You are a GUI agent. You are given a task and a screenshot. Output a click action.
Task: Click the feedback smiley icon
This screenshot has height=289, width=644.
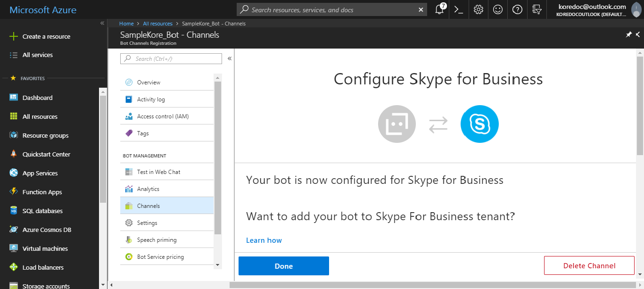(497, 9)
